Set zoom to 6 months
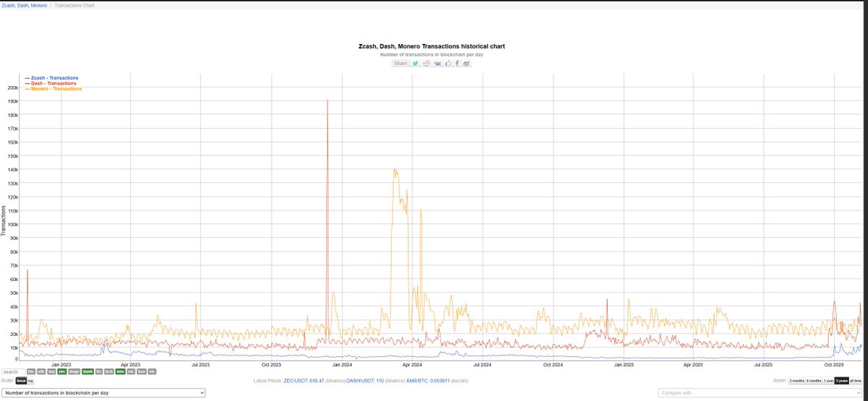Screen dimensions: 868x401 pyautogui.click(x=814, y=381)
